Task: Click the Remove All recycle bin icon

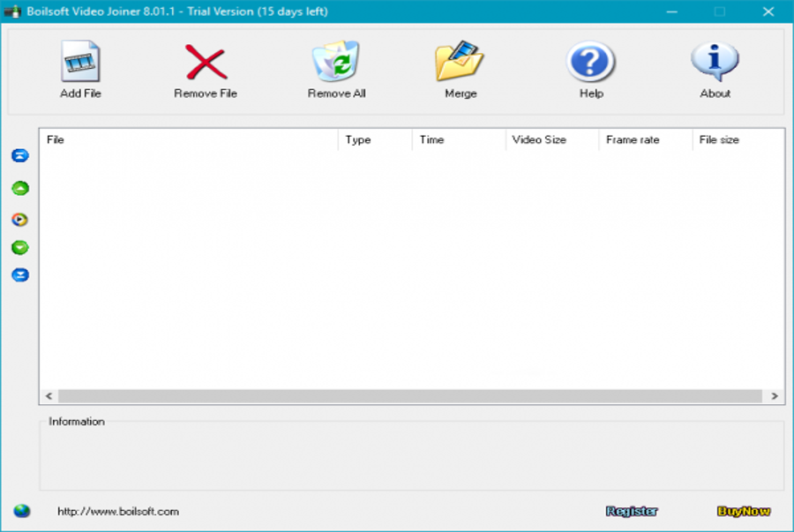Action: (x=336, y=63)
